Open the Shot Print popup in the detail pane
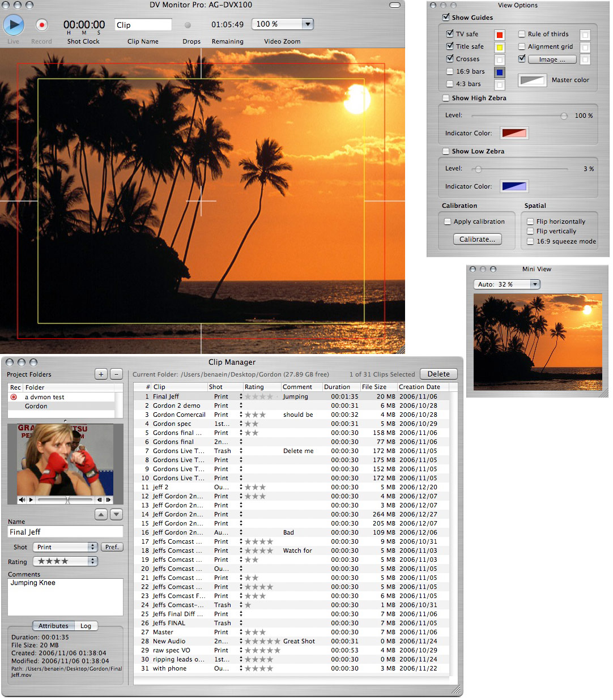Image resolution: width=613 pixels, height=700 pixels. click(65, 547)
